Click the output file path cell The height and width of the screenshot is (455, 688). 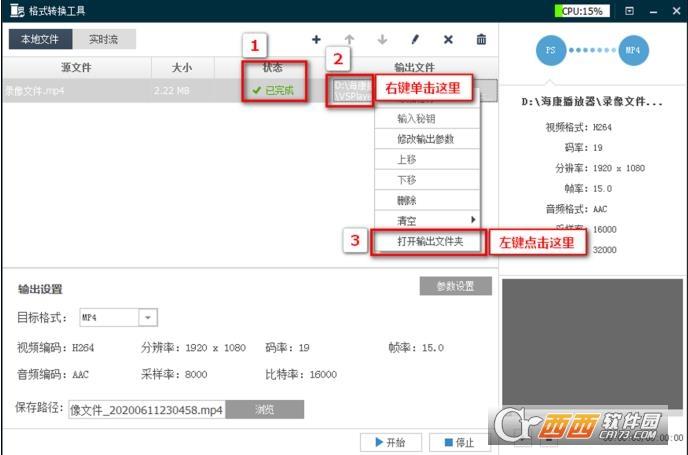tap(352, 90)
